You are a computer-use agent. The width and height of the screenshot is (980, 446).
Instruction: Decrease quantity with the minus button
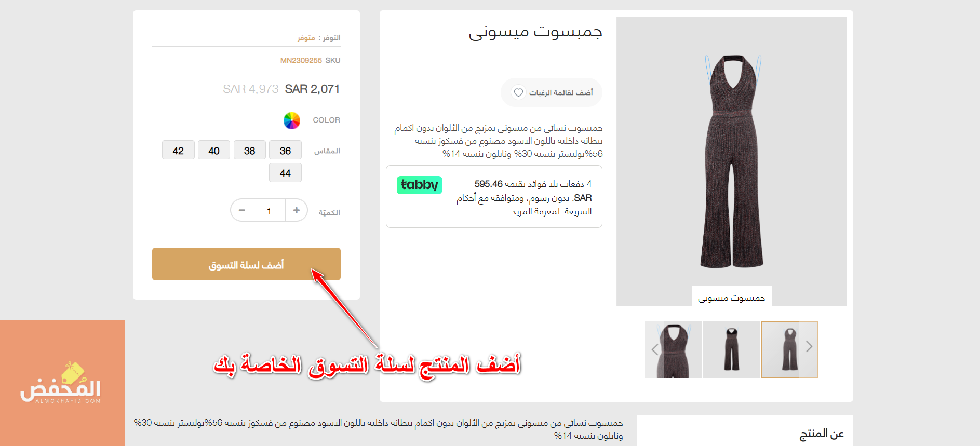[242, 210]
